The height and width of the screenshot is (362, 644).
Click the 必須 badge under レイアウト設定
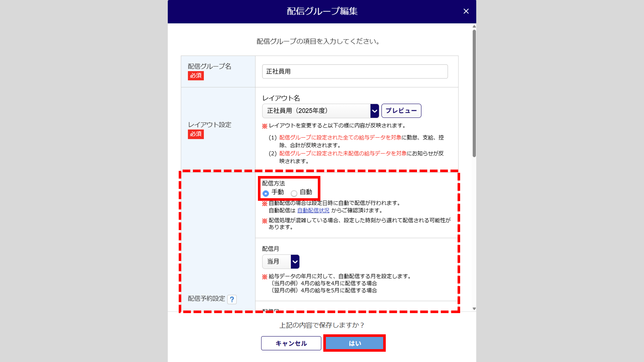tap(196, 134)
